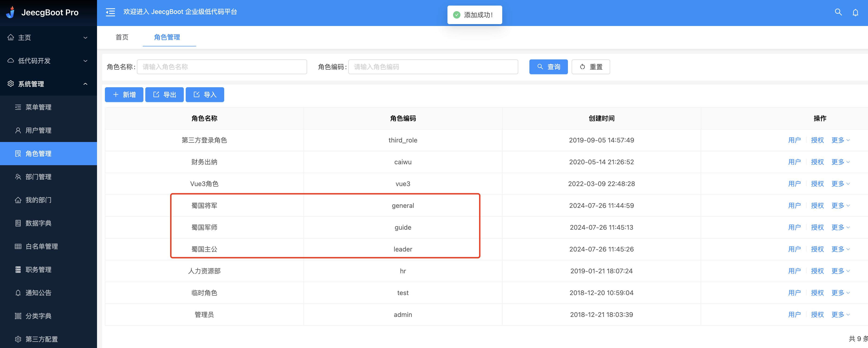Click the 系统管理 gear icon

click(11, 84)
